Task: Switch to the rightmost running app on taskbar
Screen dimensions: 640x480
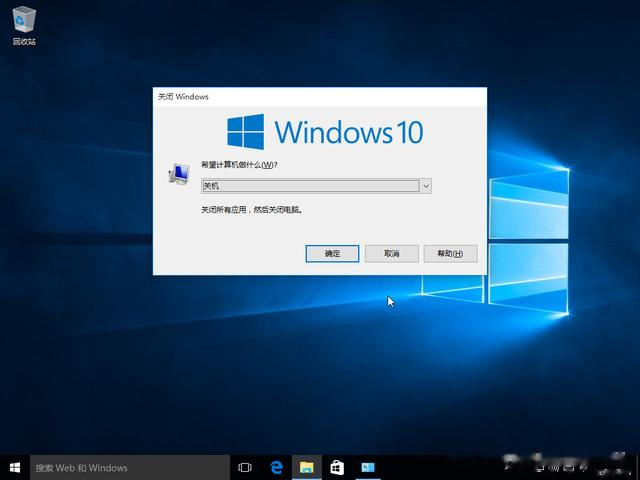Action: [x=368, y=468]
